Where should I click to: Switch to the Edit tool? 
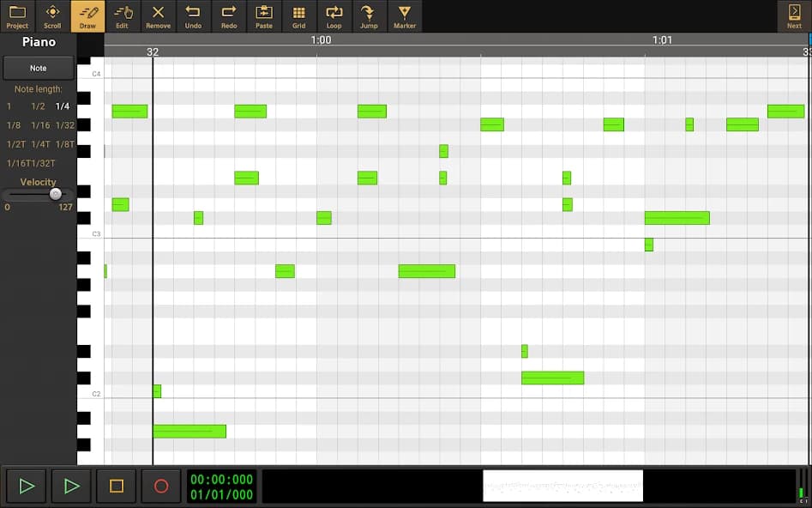click(123, 15)
